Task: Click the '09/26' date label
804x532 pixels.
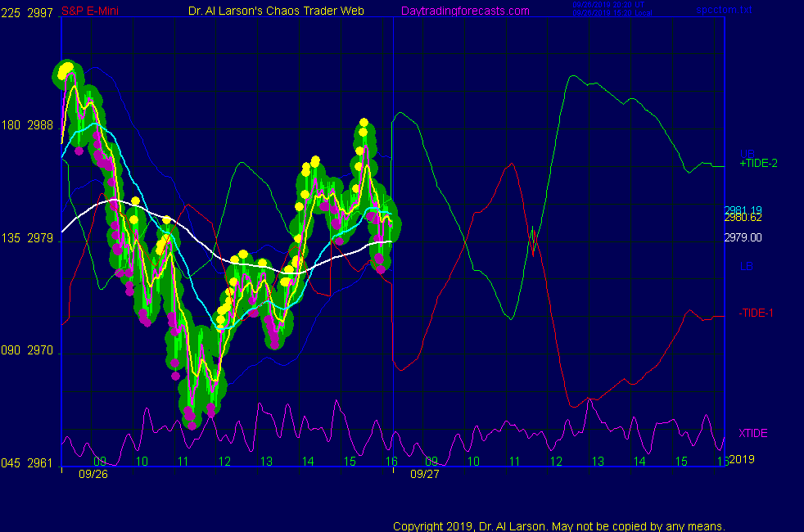Action: (x=93, y=474)
